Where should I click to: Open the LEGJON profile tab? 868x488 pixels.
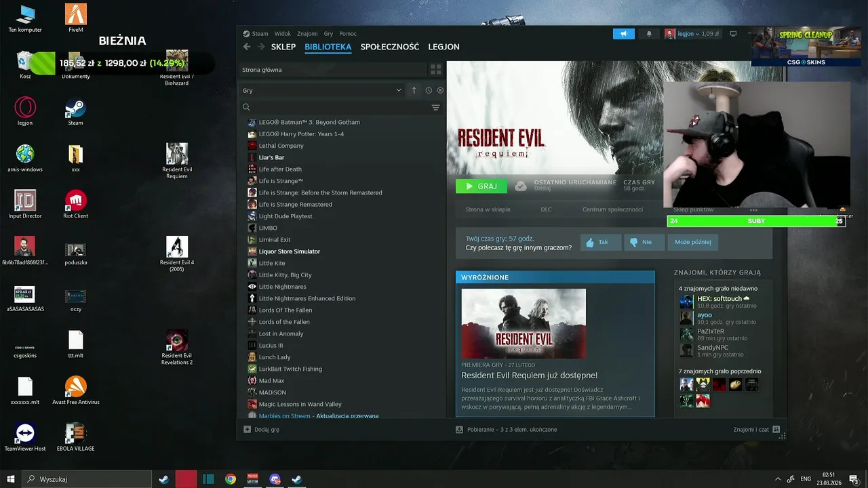point(443,47)
